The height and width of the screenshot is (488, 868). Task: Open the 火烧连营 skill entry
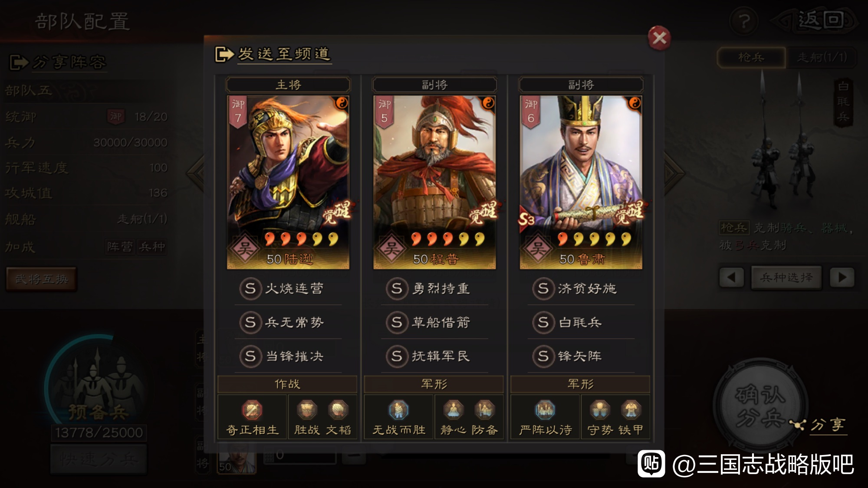pyautogui.click(x=288, y=288)
